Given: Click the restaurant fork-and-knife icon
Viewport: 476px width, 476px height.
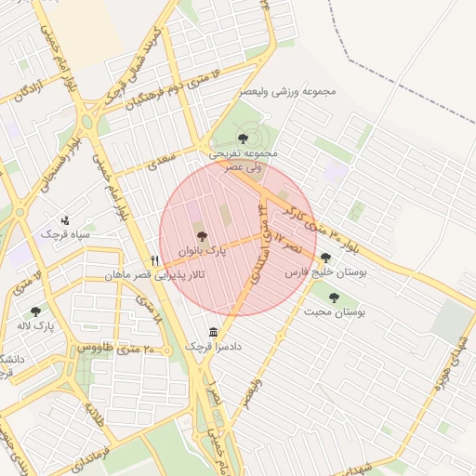Looking at the screenshot, I should click(x=155, y=261).
